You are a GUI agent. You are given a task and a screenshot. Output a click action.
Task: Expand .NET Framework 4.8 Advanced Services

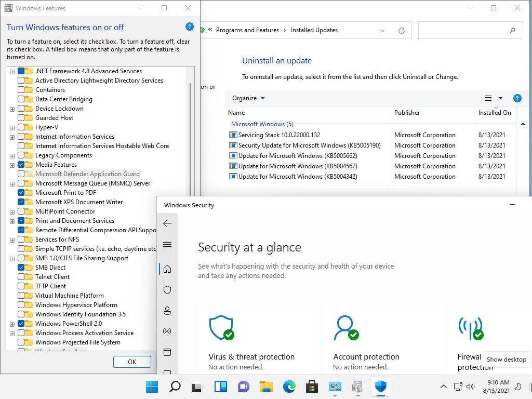click(12, 72)
